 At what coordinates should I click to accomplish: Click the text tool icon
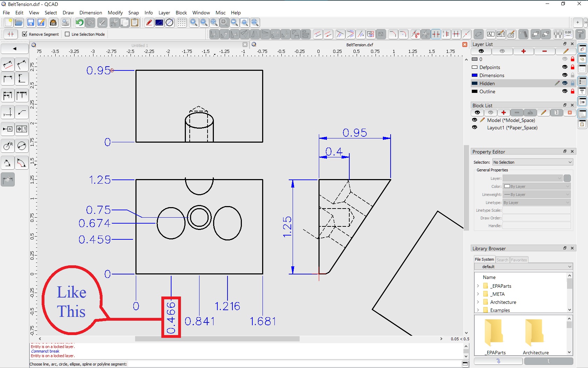pos(491,34)
